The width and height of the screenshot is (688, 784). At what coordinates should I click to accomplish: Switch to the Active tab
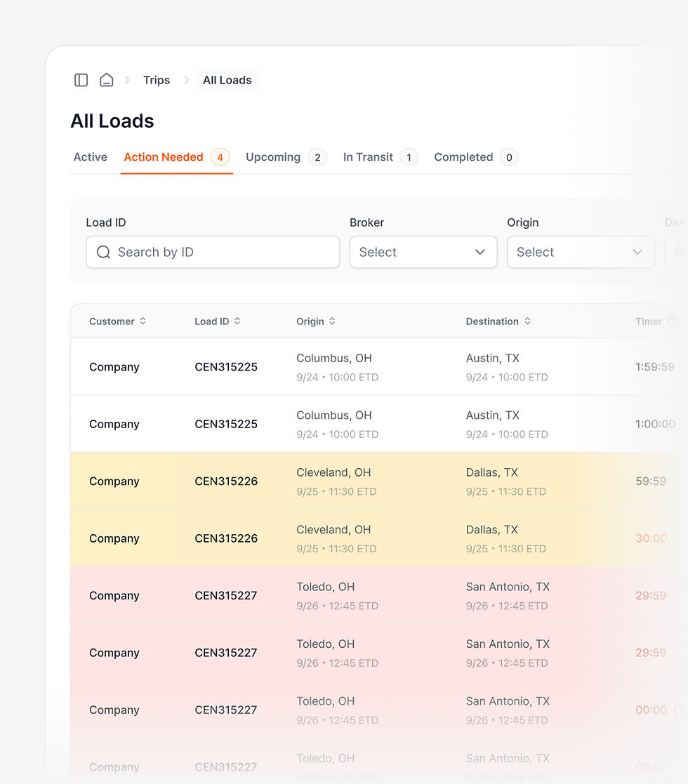coord(90,157)
